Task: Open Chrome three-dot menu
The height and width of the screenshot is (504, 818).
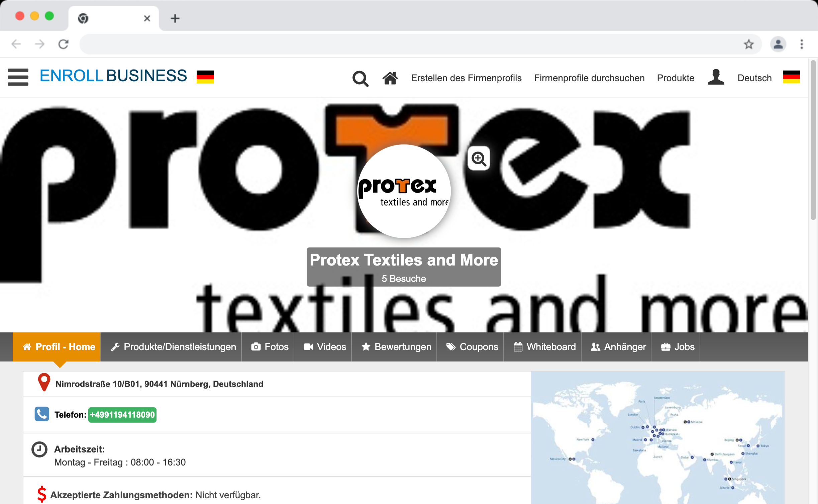Action: tap(802, 44)
